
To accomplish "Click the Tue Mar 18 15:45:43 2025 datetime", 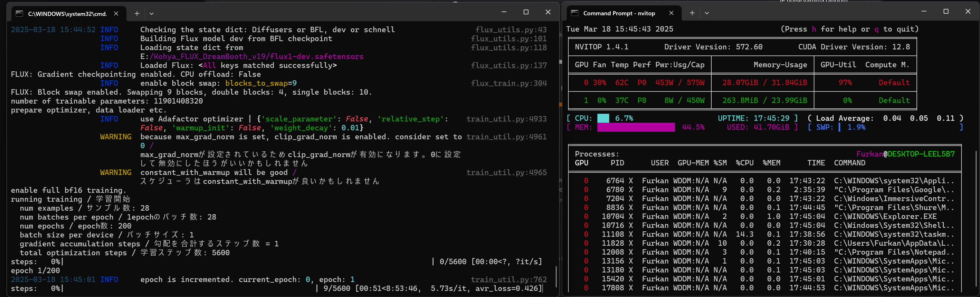I will [x=620, y=29].
